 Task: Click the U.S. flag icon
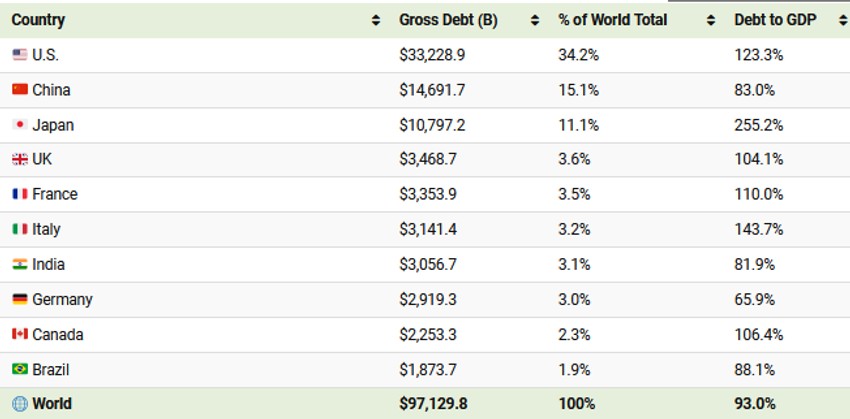click(20, 55)
